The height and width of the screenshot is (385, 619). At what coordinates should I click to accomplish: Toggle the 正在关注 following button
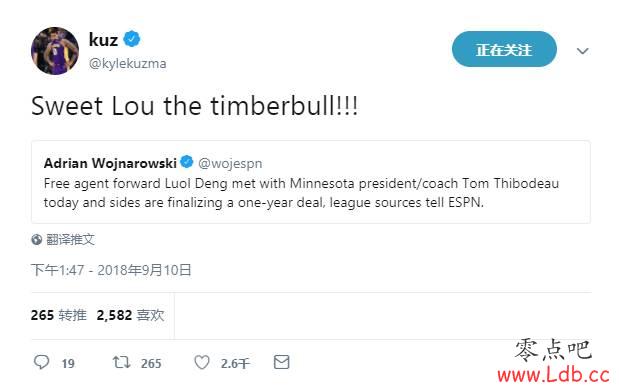click(x=504, y=49)
